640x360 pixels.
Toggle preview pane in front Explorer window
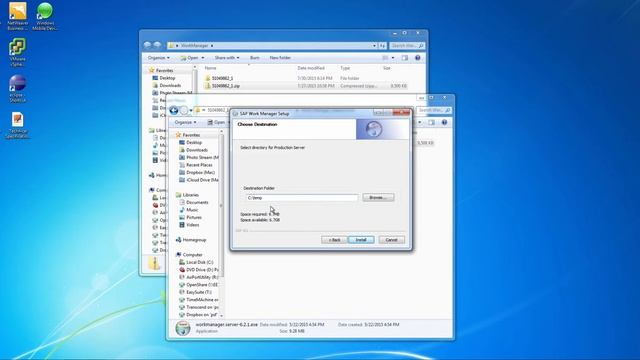point(431,122)
